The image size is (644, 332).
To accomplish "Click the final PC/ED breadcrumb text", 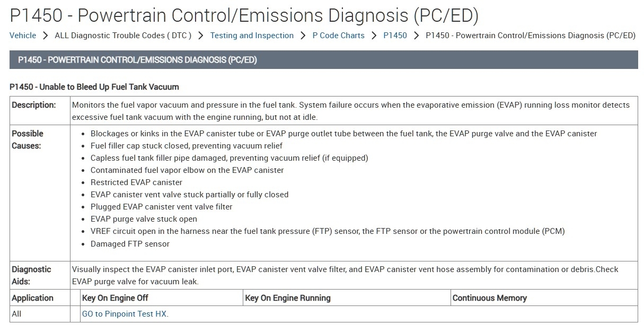I will pyautogui.click(x=530, y=36).
